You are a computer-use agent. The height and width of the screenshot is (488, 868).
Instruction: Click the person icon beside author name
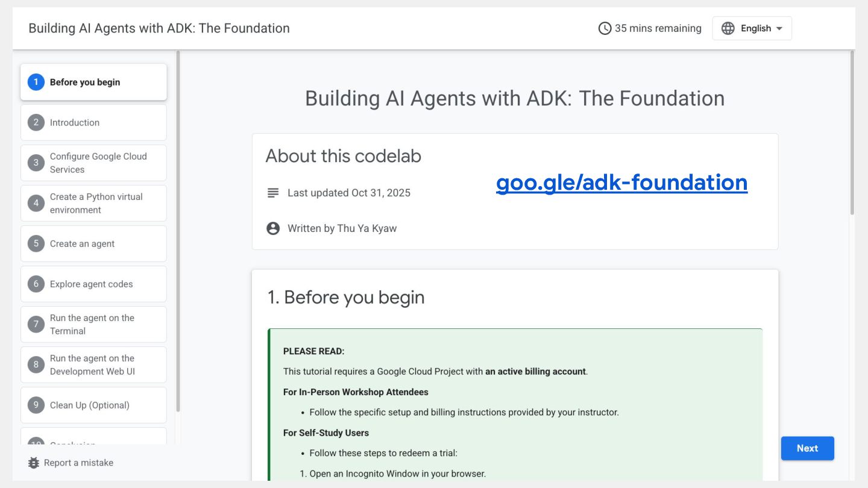(x=273, y=228)
